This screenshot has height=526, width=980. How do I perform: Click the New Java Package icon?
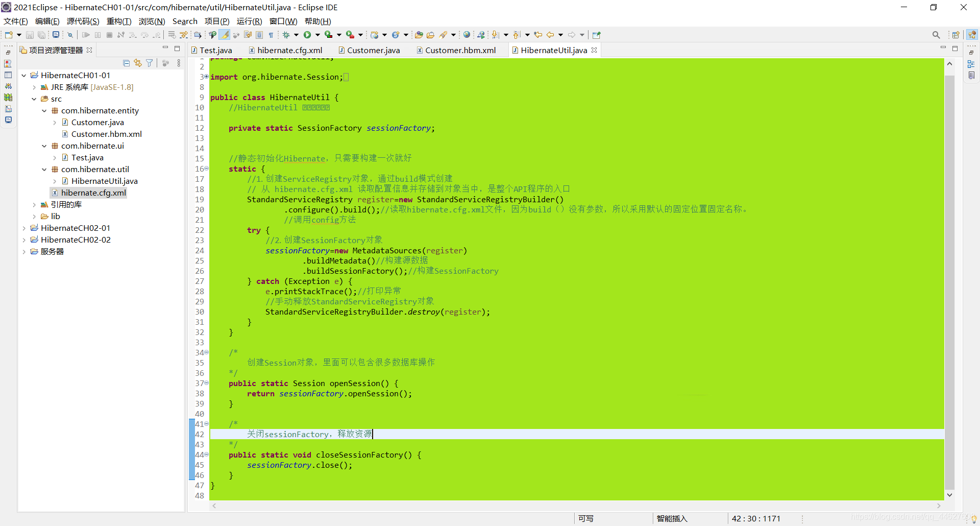pos(375,35)
